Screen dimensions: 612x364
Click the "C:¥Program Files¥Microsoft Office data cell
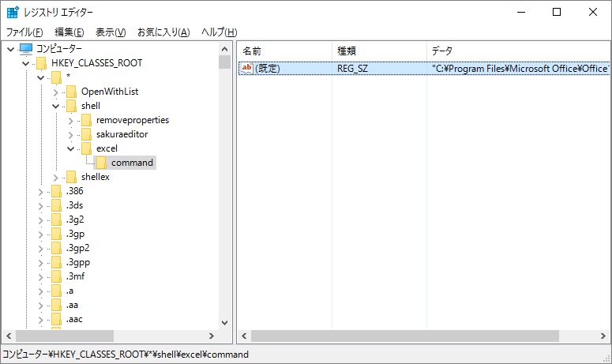[520, 69]
